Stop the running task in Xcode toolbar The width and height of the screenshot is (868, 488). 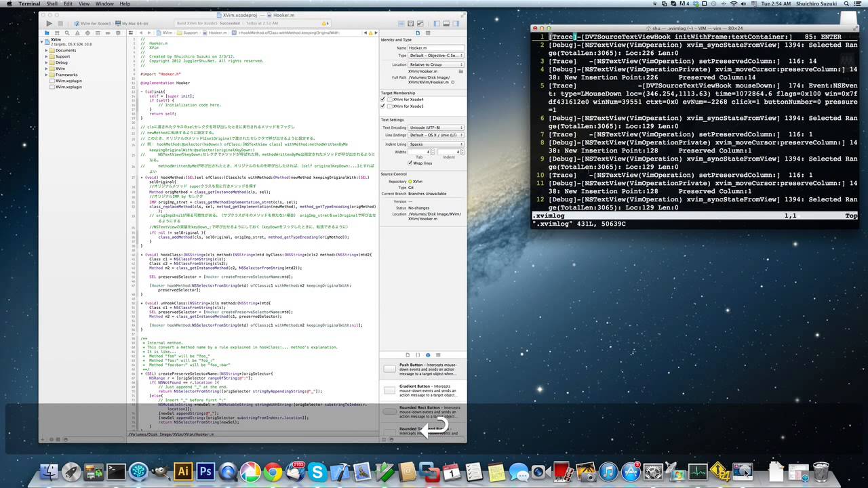pos(60,24)
